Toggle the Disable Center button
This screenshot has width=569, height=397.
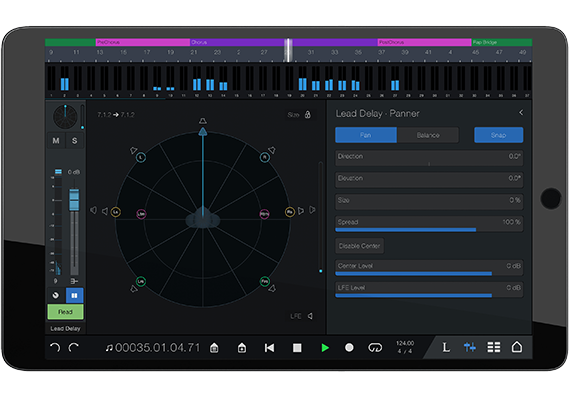(x=359, y=246)
